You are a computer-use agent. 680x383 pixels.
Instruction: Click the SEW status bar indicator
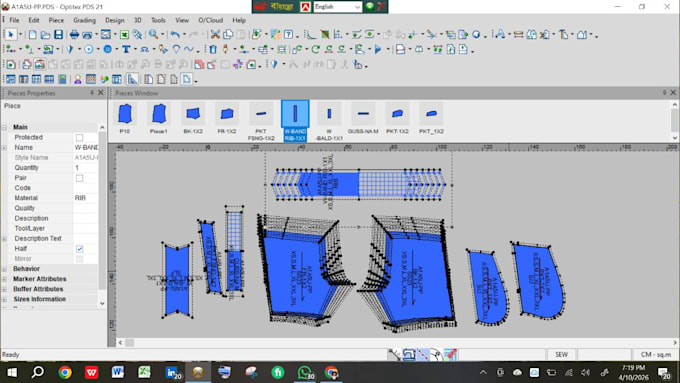(561, 355)
